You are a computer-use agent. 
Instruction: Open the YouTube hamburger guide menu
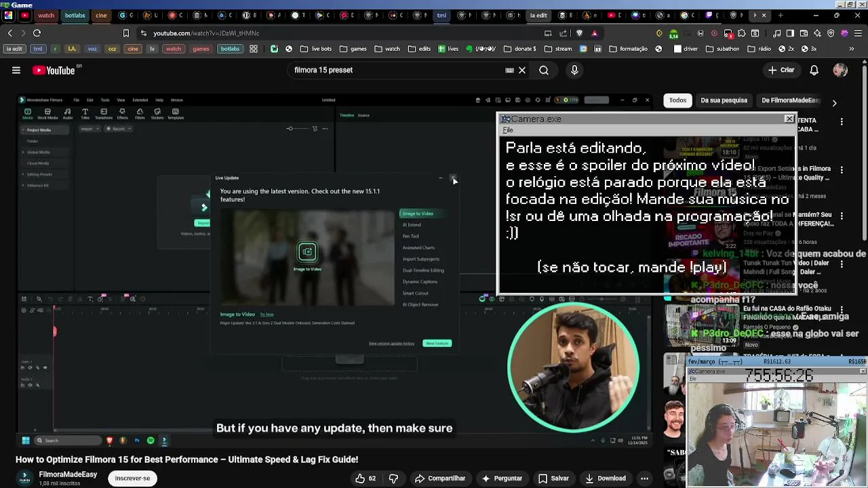[x=16, y=70]
